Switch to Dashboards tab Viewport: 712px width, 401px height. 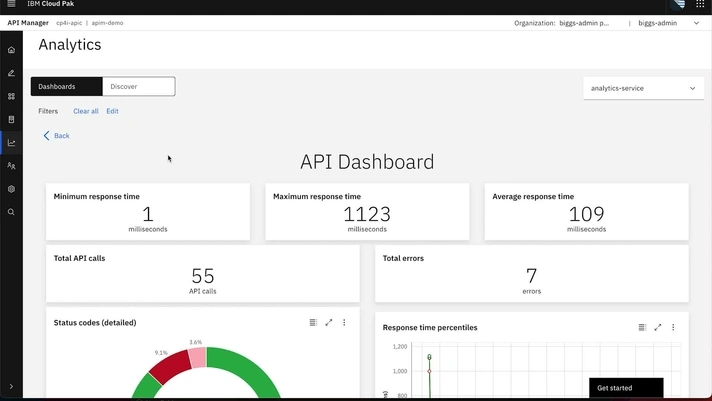tap(66, 86)
